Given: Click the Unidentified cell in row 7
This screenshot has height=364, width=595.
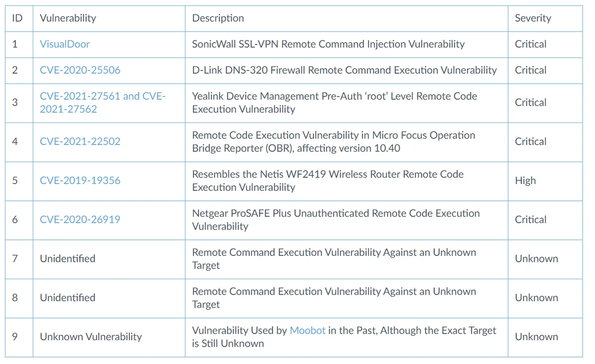Looking at the screenshot, I should pyautogui.click(x=67, y=259).
